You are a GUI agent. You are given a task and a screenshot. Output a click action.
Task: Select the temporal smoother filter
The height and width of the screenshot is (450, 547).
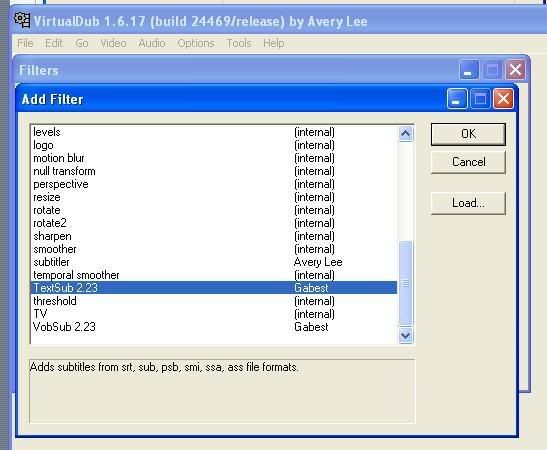coord(214,275)
